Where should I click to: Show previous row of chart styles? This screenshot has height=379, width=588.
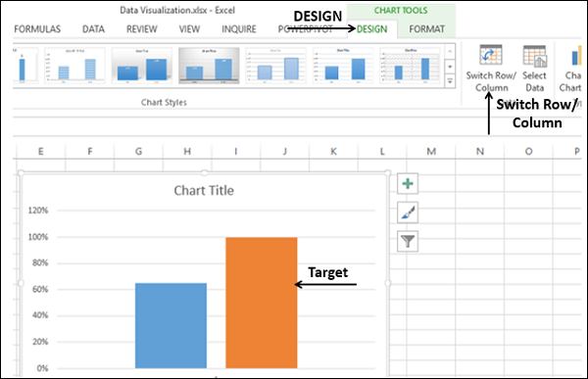point(450,52)
